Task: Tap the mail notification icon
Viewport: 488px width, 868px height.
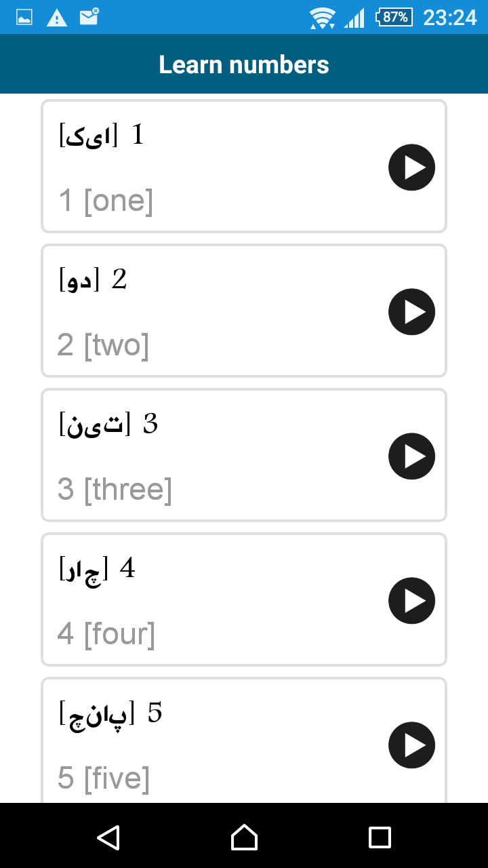Action: [x=89, y=16]
